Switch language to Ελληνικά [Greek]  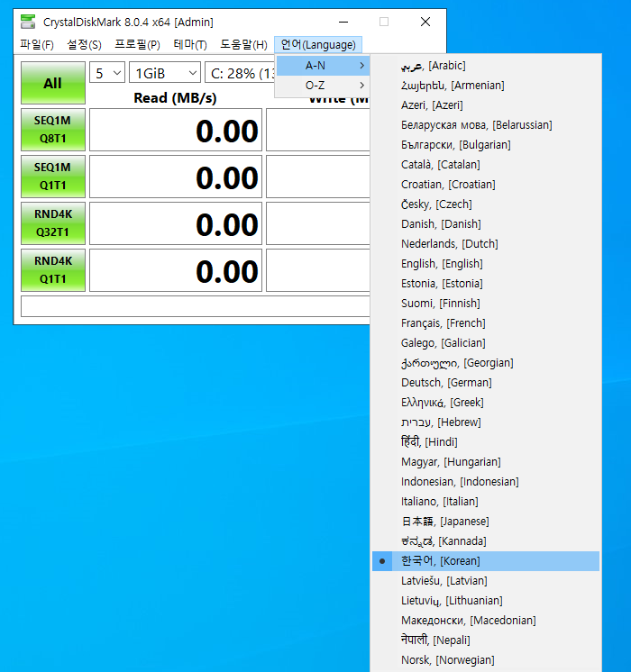pos(486,402)
